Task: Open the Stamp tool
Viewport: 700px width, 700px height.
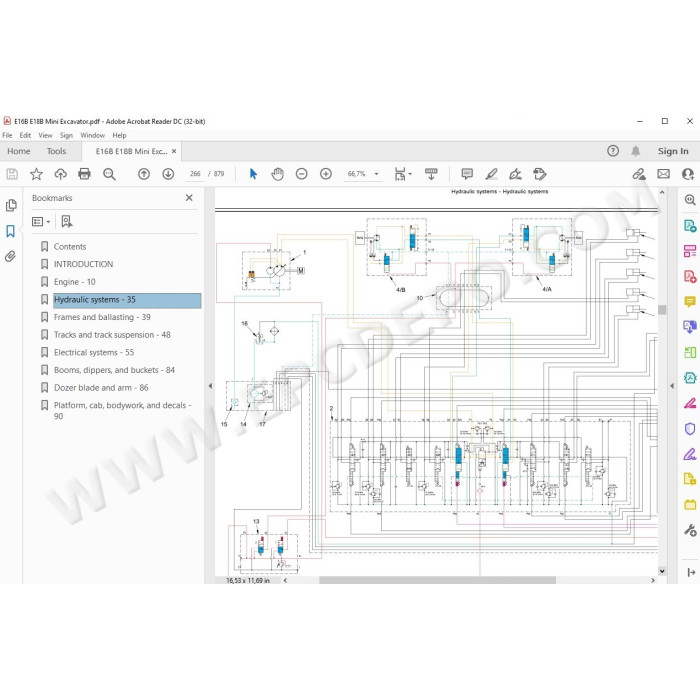Action: point(540,174)
